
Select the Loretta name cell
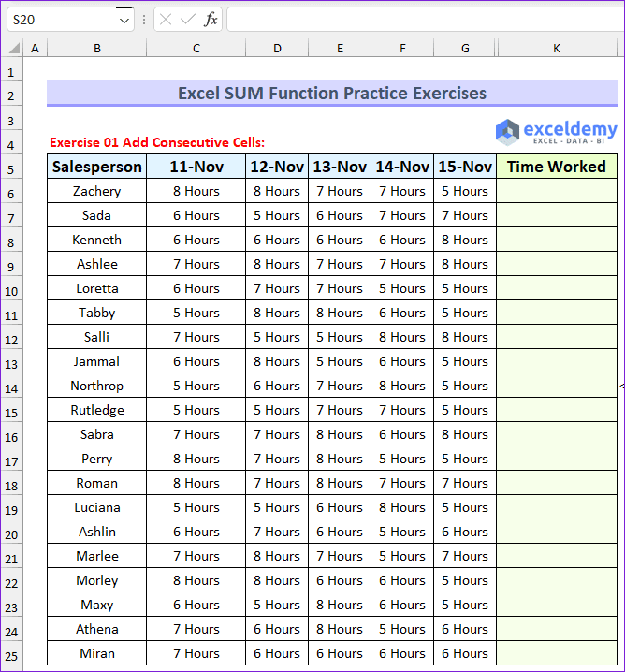(x=96, y=288)
